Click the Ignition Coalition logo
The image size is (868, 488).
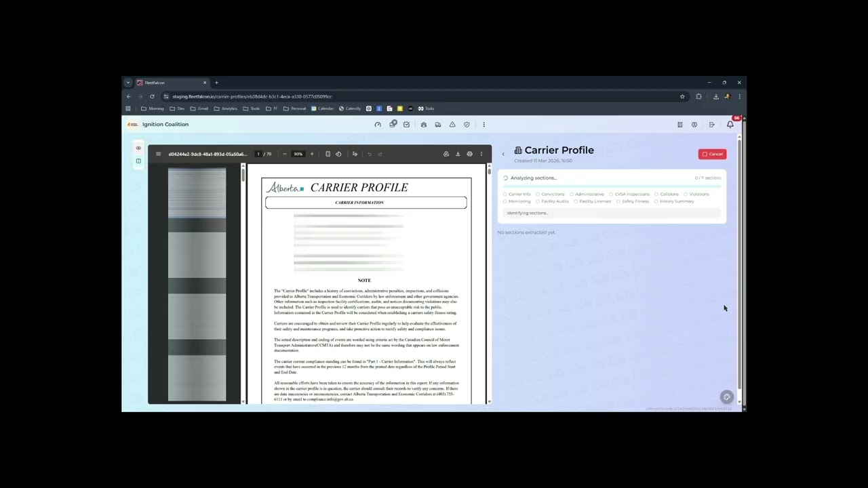click(x=133, y=125)
